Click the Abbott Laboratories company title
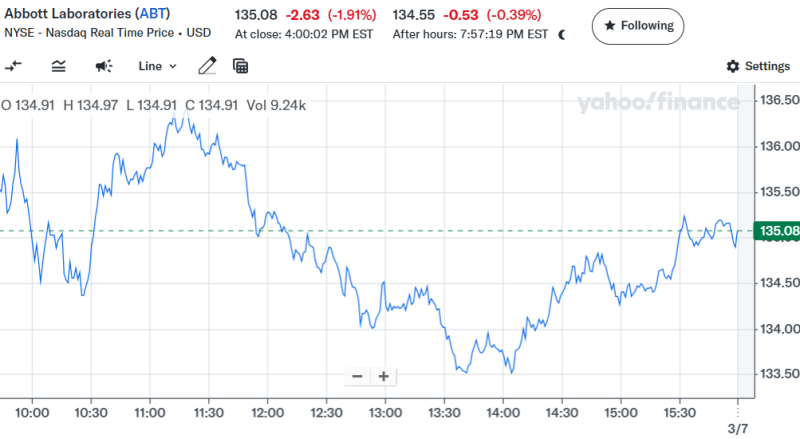Screen dimensions: 800x439 pyautogui.click(x=68, y=15)
